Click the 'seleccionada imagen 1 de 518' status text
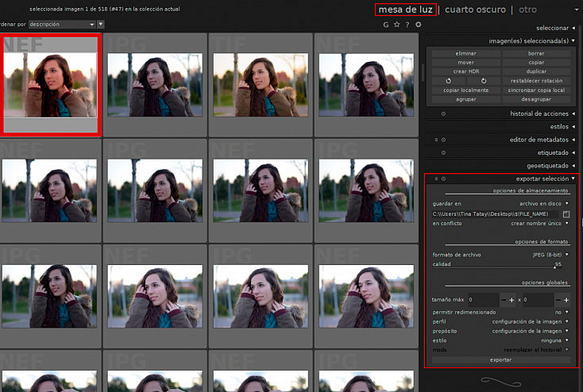583x392 pixels. pyautogui.click(x=105, y=9)
